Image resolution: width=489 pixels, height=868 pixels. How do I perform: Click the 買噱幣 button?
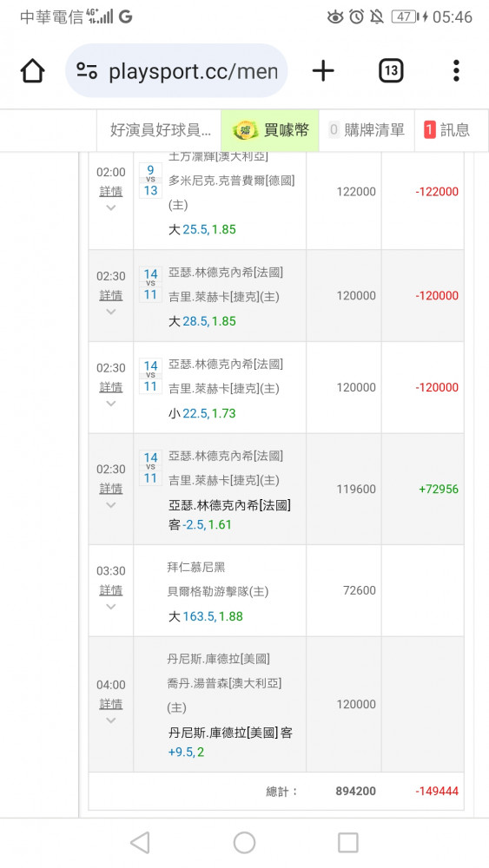click(x=270, y=130)
